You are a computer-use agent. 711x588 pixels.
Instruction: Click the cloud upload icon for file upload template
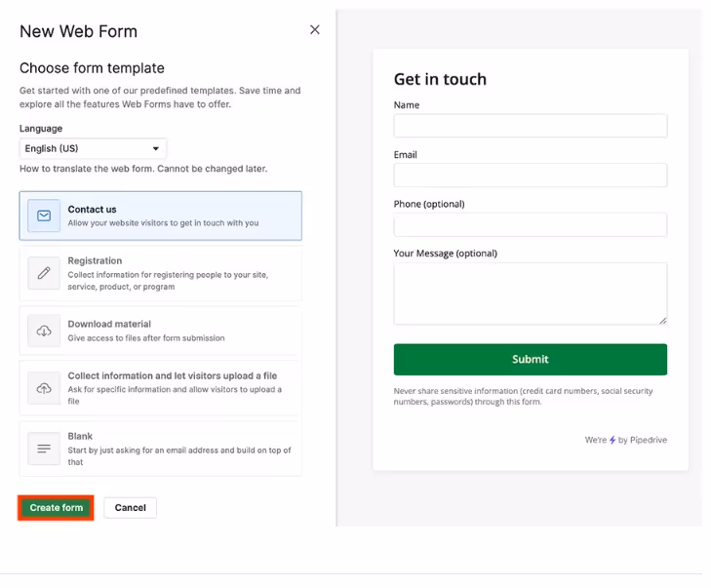(x=44, y=388)
